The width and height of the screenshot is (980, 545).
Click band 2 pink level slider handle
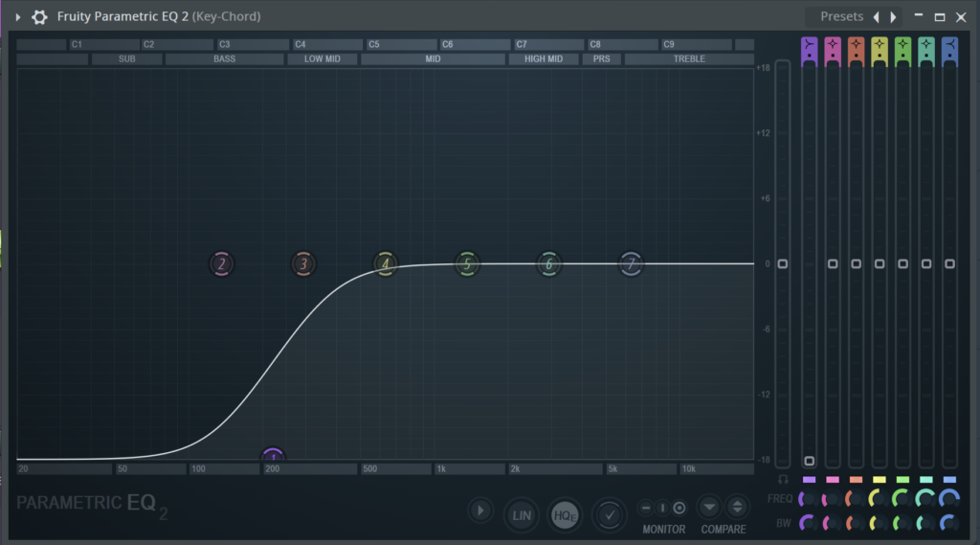[x=833, y=264]
